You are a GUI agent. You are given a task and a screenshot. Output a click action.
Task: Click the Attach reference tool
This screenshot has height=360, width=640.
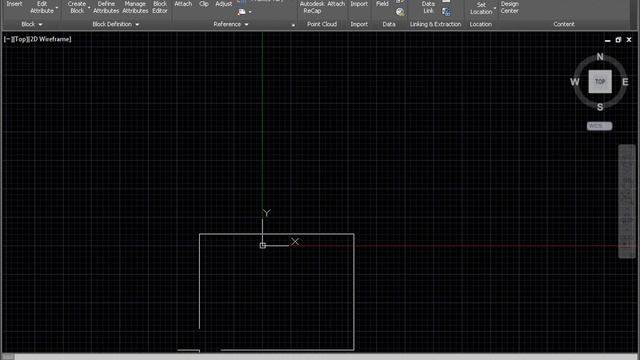pyautogui.click(x=183, y=4)
